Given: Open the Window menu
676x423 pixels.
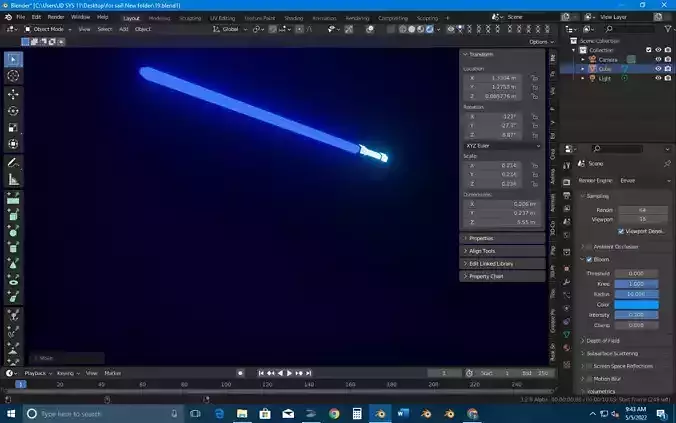Looking at the screenshot, I should [x=81, y=17].
